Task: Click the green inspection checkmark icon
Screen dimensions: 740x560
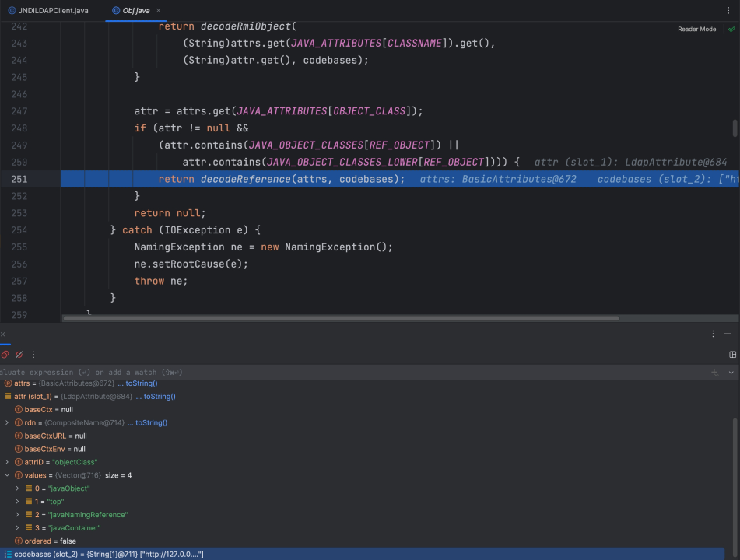Action: 732,29
